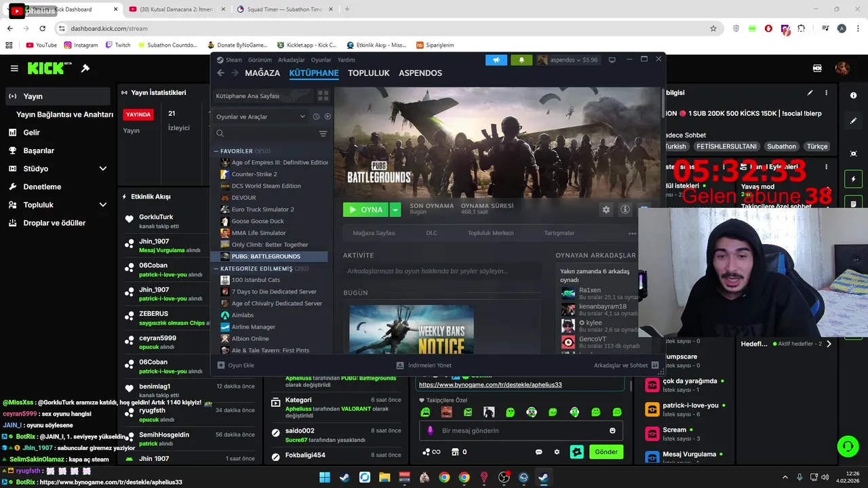868x488 pixels.
Task: Click the Kick moderator hammer icon
Action: 85,68
